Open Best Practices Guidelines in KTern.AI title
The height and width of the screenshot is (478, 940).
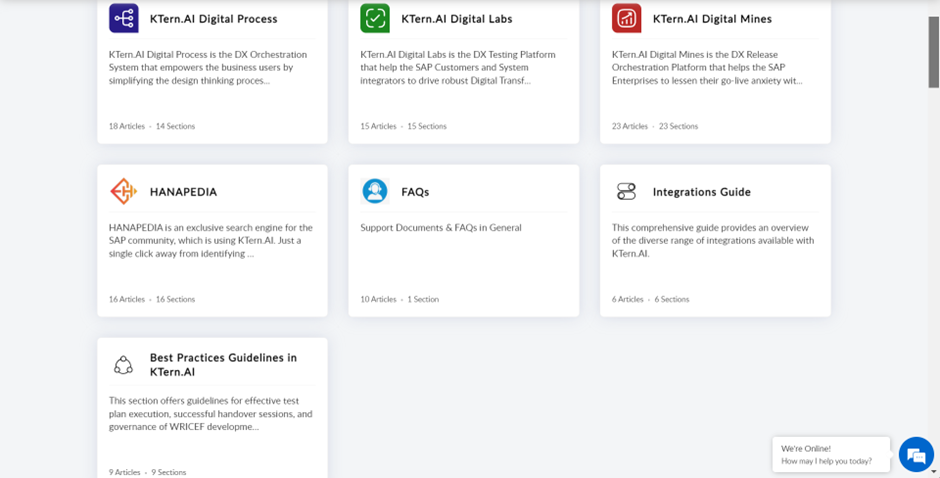click(223, 365)
